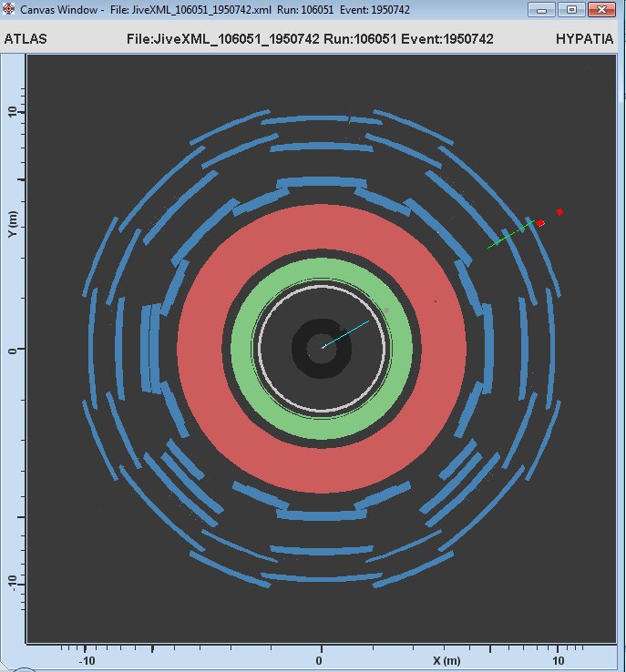Pick the green electromagnetic calorimeter ring
Image resolution: width=626 pixels, height=672 pixels.
click(242, 347)
